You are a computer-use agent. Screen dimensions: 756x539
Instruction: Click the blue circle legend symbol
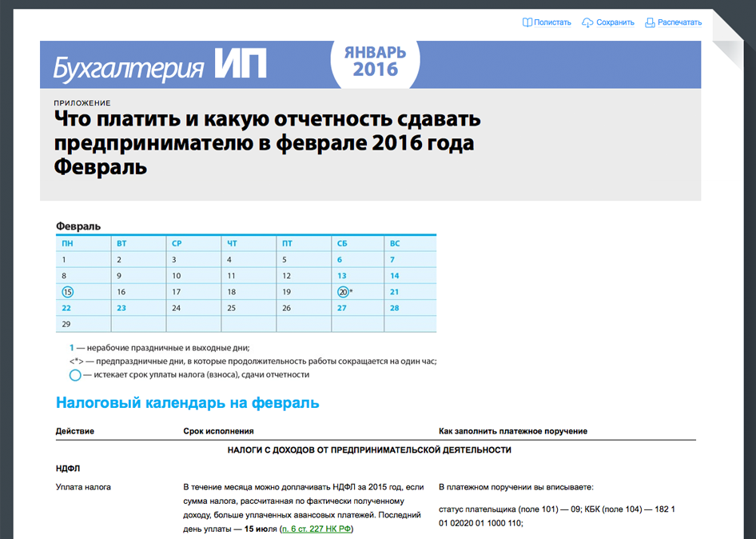75,374
